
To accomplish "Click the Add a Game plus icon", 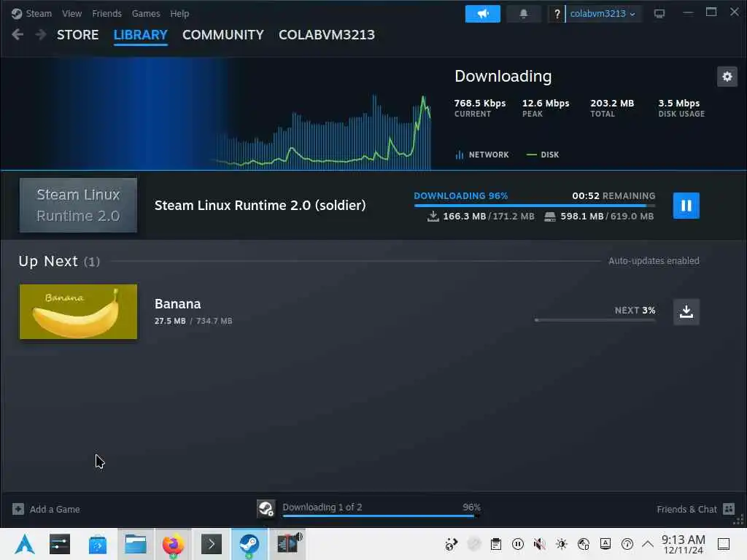I will [18, 509].
